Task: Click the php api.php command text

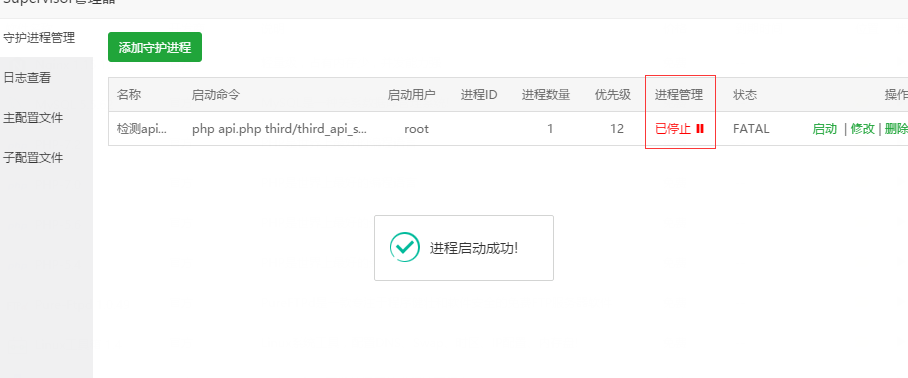Action: click(x=279, y=129)
